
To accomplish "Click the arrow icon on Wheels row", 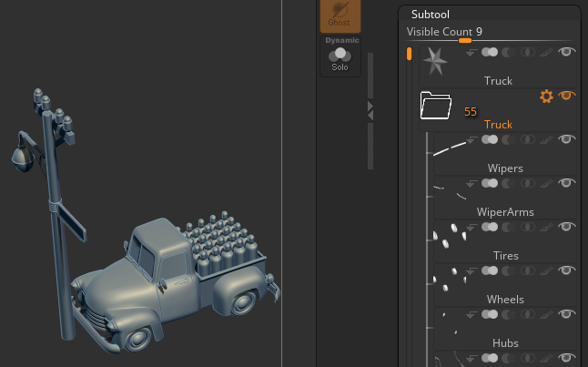I will (471, 271).
